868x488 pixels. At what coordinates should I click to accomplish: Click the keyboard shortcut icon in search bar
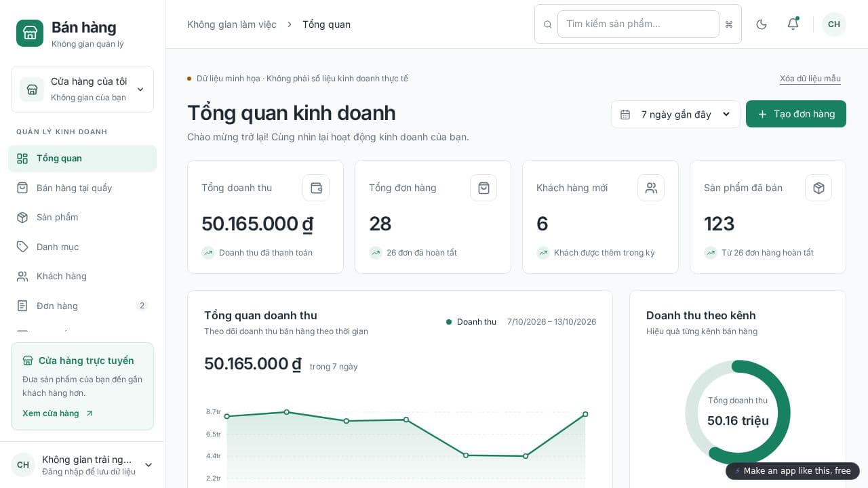click(x=729, y=24)
